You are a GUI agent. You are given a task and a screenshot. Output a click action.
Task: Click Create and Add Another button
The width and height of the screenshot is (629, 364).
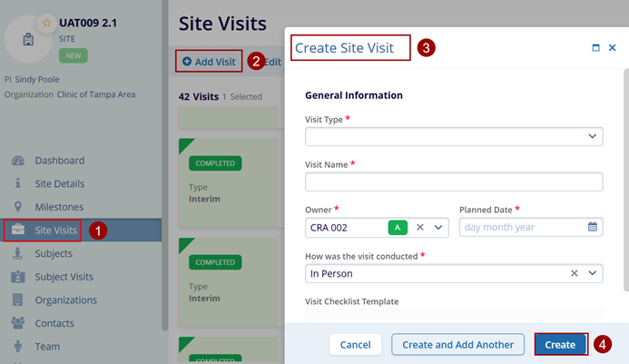point(458,345)
